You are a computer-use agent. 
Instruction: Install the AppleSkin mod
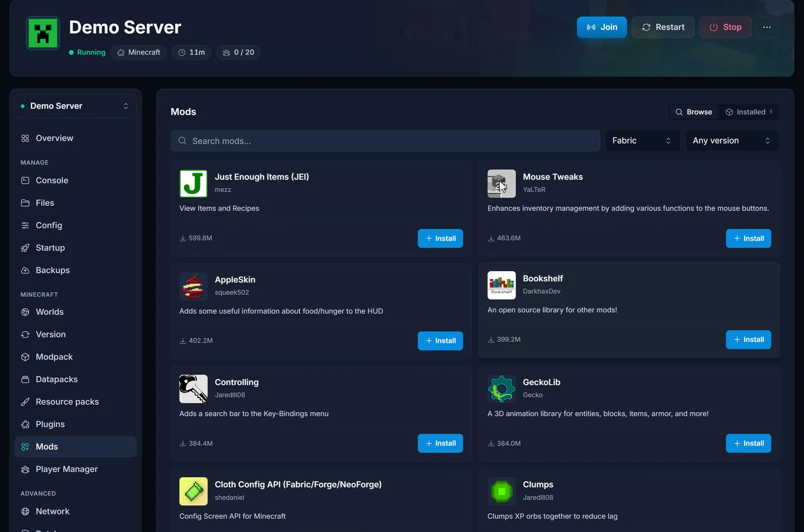click(440, 341)
